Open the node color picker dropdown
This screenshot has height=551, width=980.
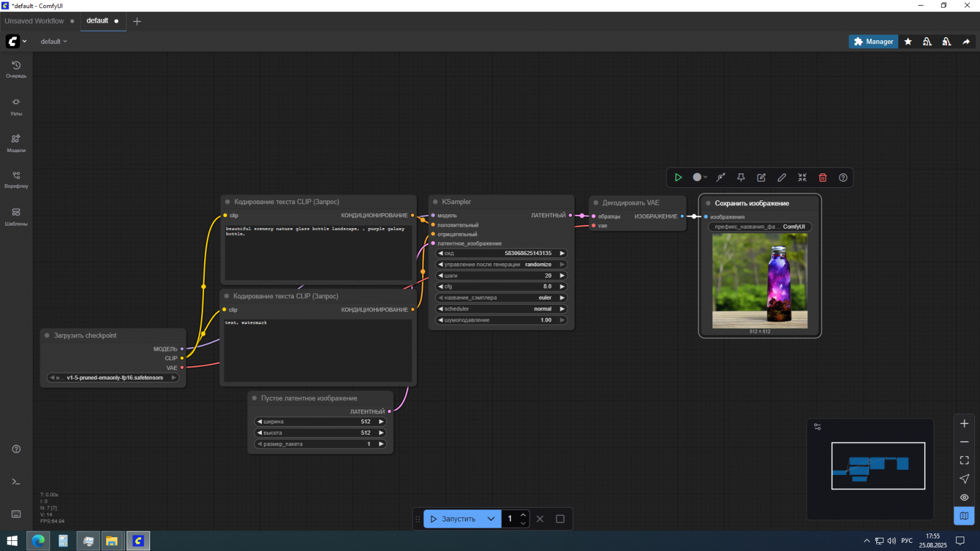tap(700, 178)
